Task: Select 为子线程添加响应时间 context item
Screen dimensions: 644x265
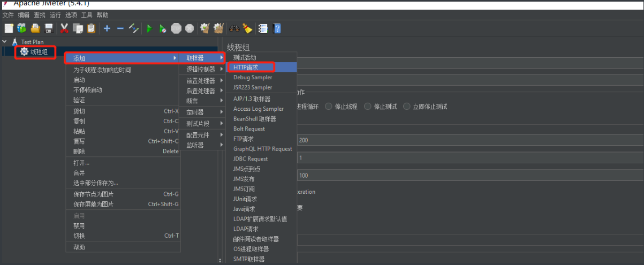Action: pos(123,70)
